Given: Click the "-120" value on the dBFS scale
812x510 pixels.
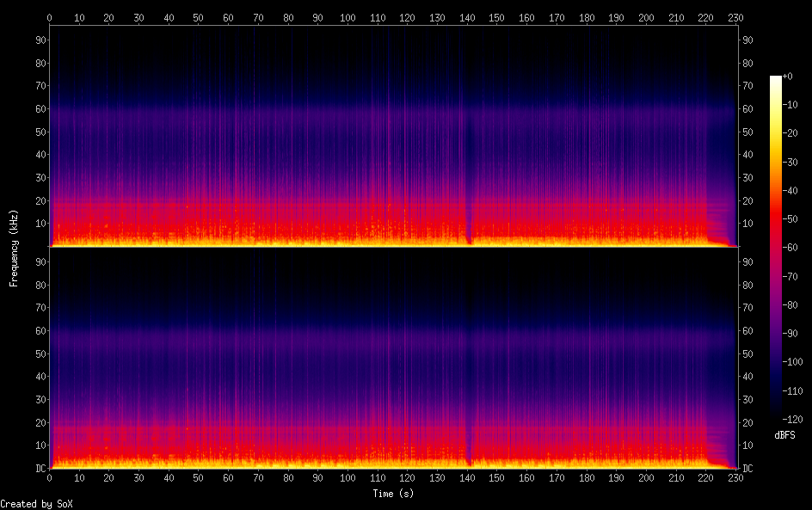Looking at the screenshot, I should click(x=792, y=419).
